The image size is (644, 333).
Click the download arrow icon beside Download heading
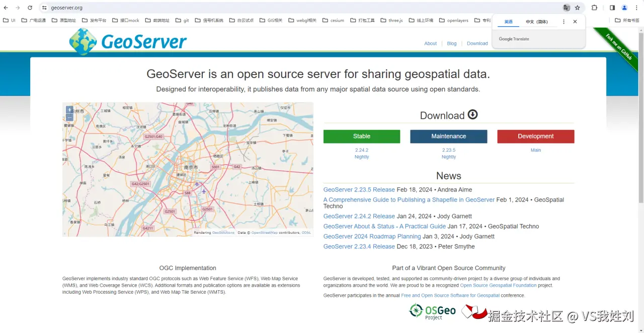pyautogui.click(x=472, y=114)
